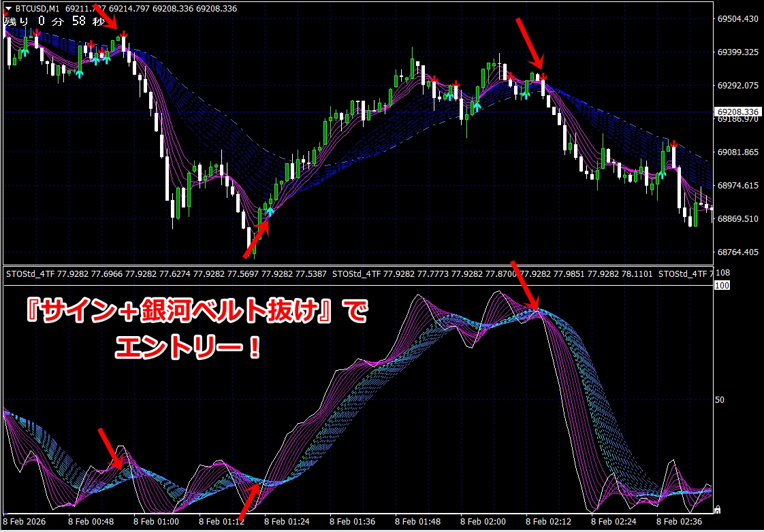Viewport: 764px width, 532px height.
Task: Click the stochastic level 50 label
Action: click(x=719, y=399)
